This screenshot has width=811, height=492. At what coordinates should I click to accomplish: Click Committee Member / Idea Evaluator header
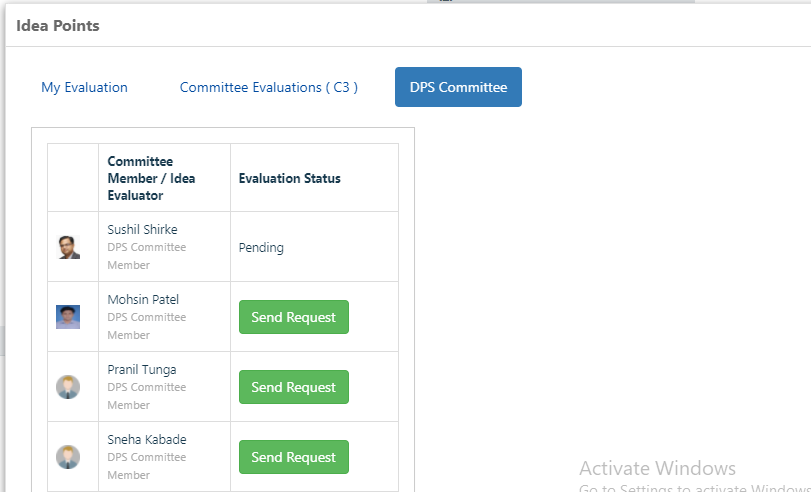[152, 178]
